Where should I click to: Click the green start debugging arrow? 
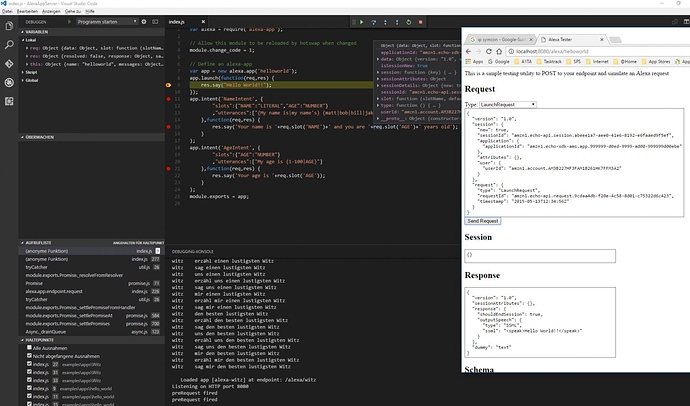click(x=70, y=20)
